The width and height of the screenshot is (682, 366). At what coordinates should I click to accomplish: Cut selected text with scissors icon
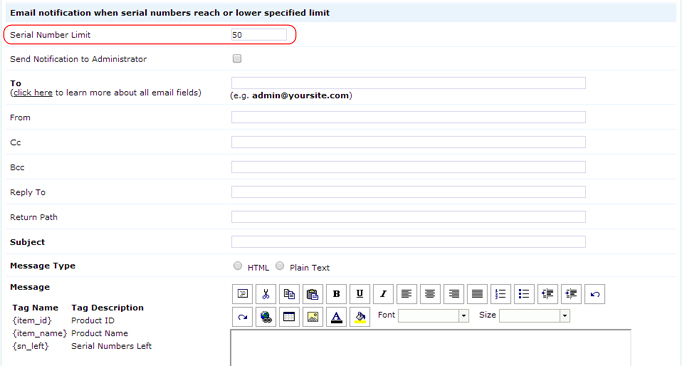point(266,294)
